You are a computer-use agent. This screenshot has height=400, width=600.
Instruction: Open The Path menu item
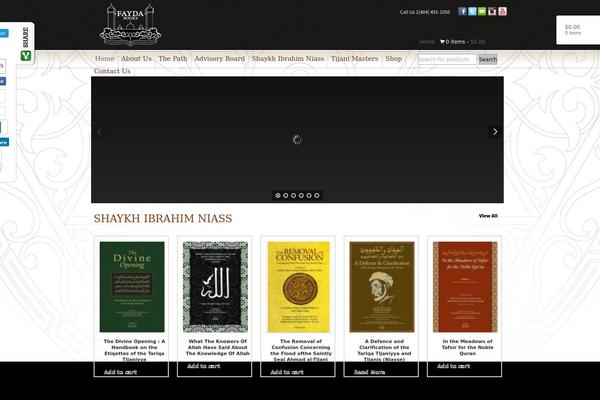pyautogui.click(x=173, y=59)
